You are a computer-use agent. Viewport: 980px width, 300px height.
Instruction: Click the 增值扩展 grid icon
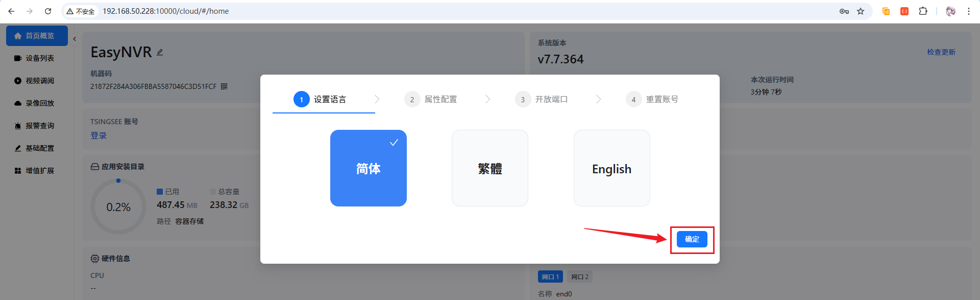pos(18,171)
